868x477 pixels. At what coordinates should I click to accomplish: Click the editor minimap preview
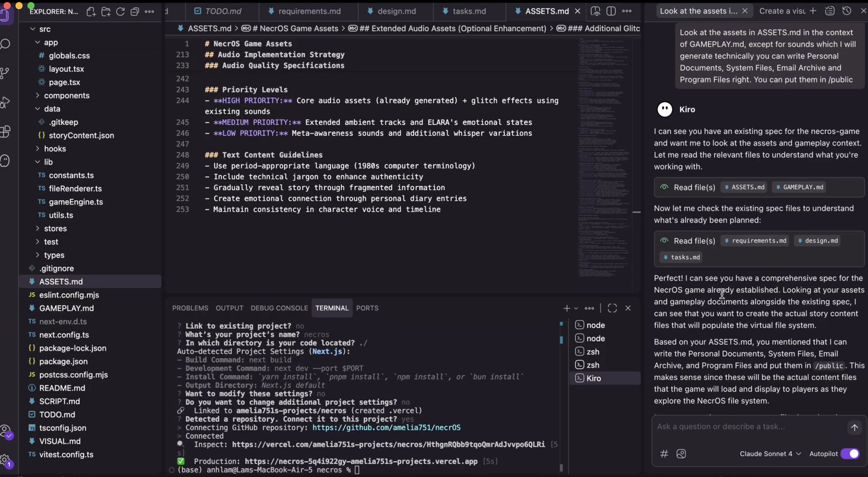pyautogui.click(x=603, y=151)
